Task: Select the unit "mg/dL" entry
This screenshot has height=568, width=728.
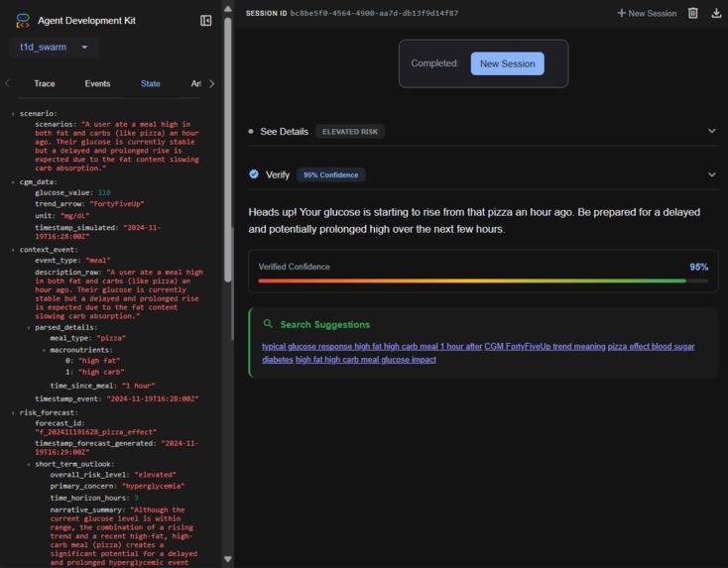Action: coord(62,216)
